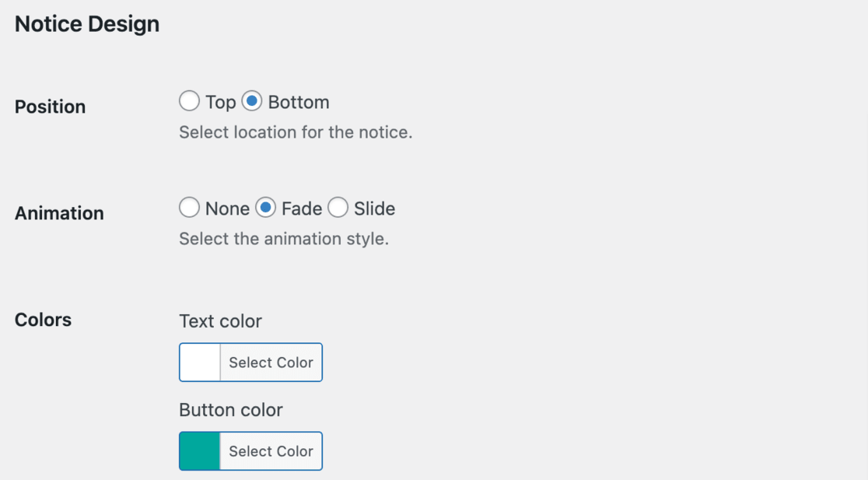Choose the None animation radio button
Image resolution: width=868 pixels, height=480 pixels.
pos(189,208)
